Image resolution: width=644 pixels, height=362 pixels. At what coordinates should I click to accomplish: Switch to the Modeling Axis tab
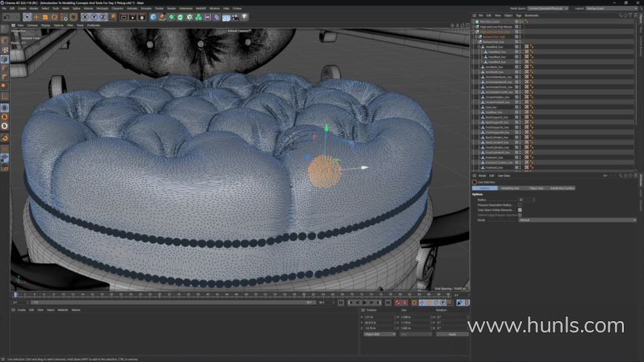[511, 188]
